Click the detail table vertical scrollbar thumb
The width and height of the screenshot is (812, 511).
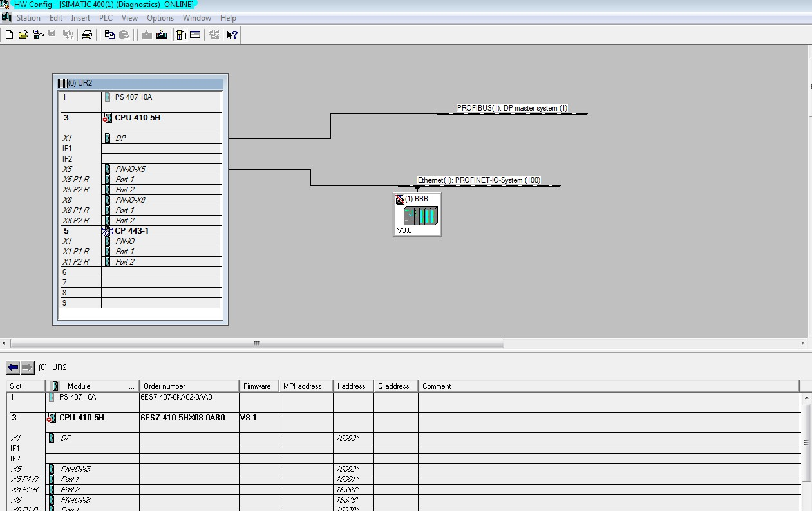pos(806,443)
